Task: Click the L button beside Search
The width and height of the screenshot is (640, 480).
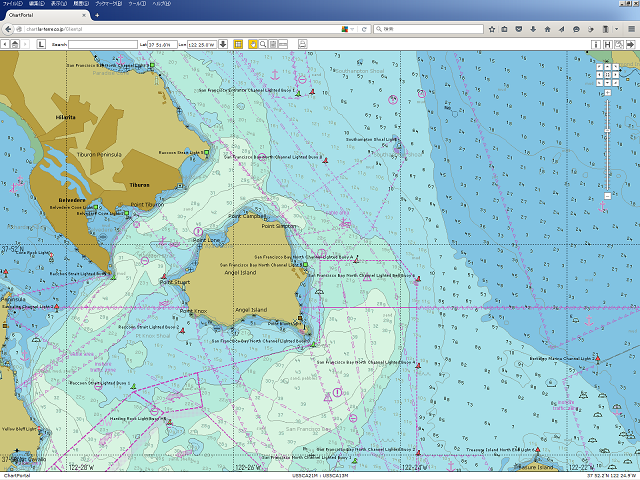Action: (x=40, y=44)
